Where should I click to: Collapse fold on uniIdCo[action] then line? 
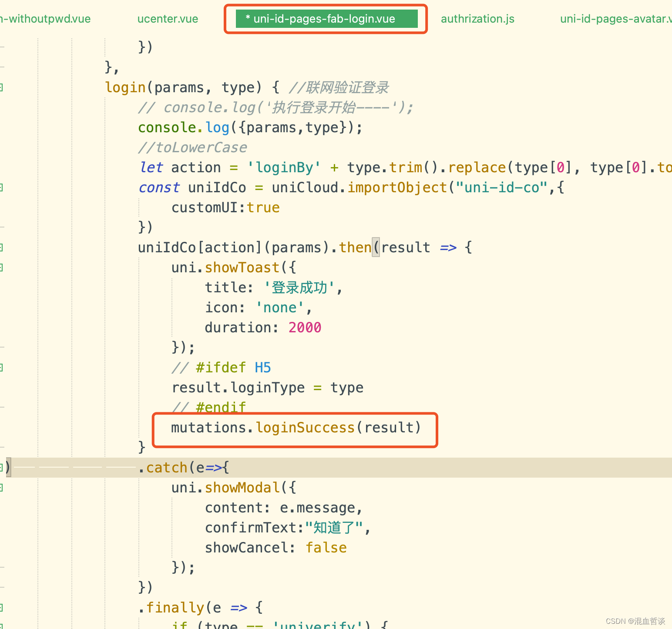click(x=1, y=248)
